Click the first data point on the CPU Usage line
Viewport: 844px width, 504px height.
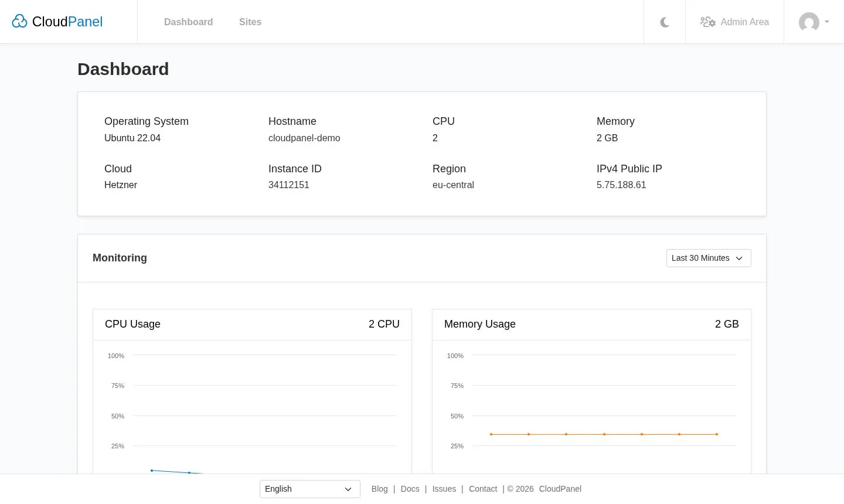point(152,470)
